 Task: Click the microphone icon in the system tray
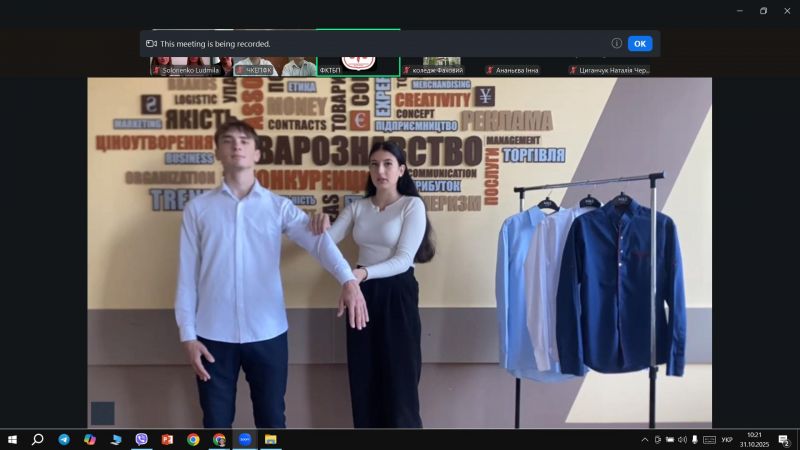coord(694,439)
